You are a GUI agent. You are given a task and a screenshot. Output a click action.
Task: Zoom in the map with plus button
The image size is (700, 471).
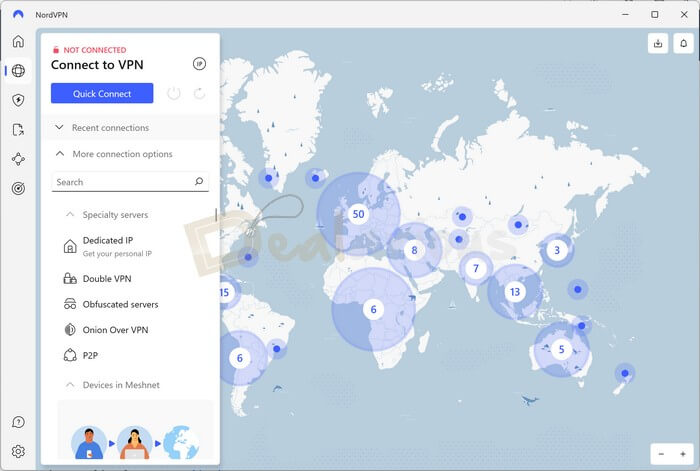[x=683, y=454]
